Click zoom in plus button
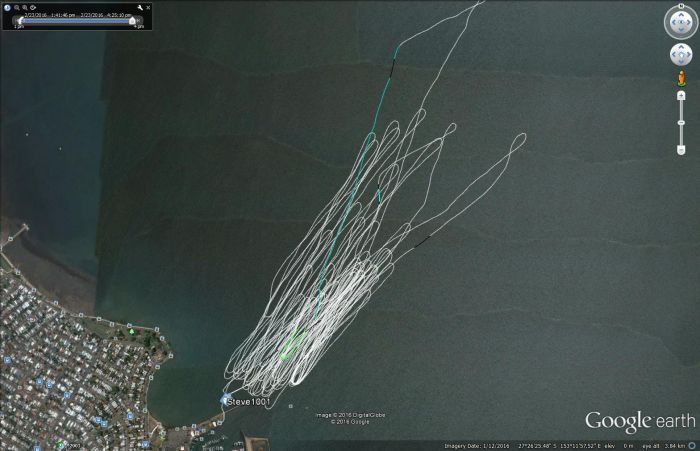700x451 pixels. 680,95
